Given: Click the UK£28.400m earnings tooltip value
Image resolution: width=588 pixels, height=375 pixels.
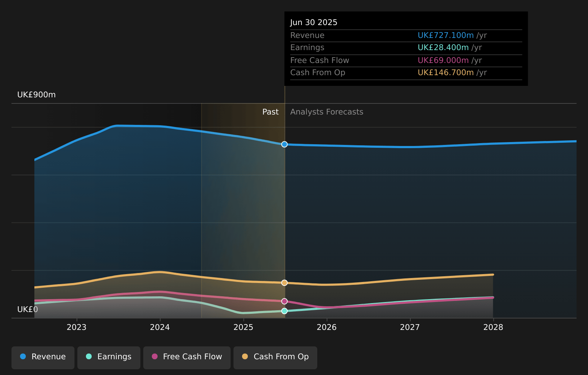Looking at the screenshot, I should tap(443, 48).
